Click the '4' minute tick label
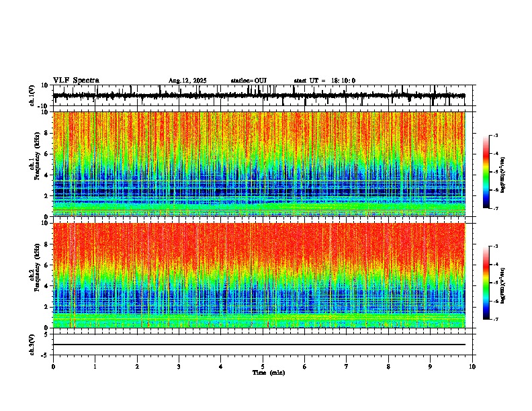Image resolution: width=532 pixels, height=411 pixels. [221, 367]
